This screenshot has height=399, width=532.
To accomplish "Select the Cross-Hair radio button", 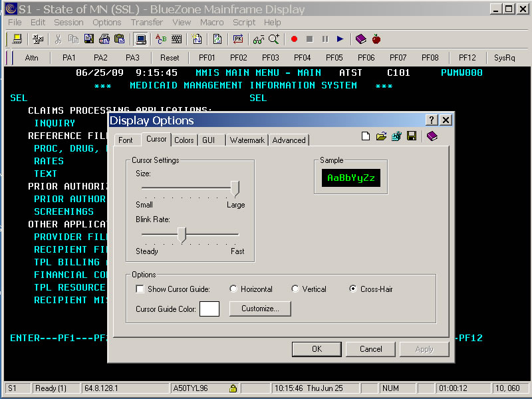I will (353, 289).
